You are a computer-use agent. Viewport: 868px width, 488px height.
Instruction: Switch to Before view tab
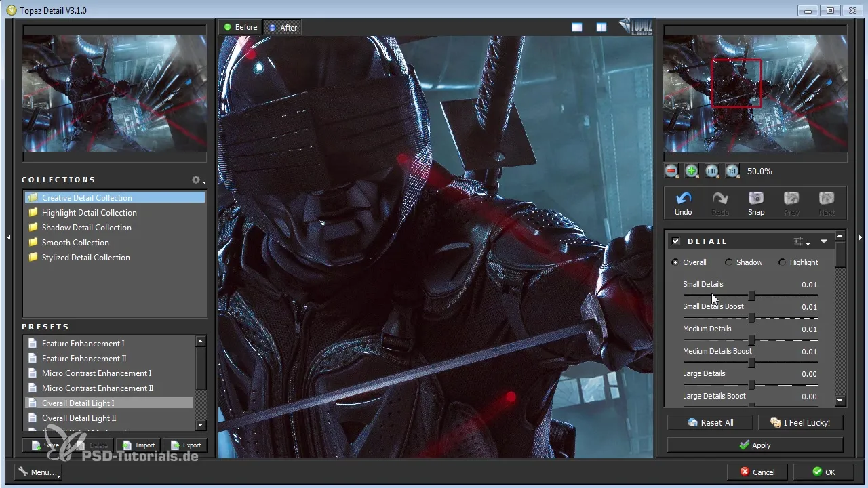(x=241, y=27)
